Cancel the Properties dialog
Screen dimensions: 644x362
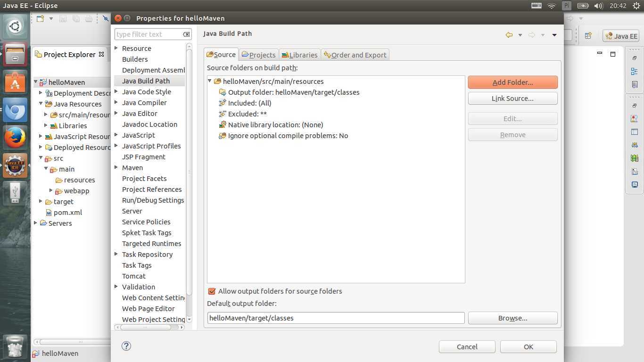point(467,346)
